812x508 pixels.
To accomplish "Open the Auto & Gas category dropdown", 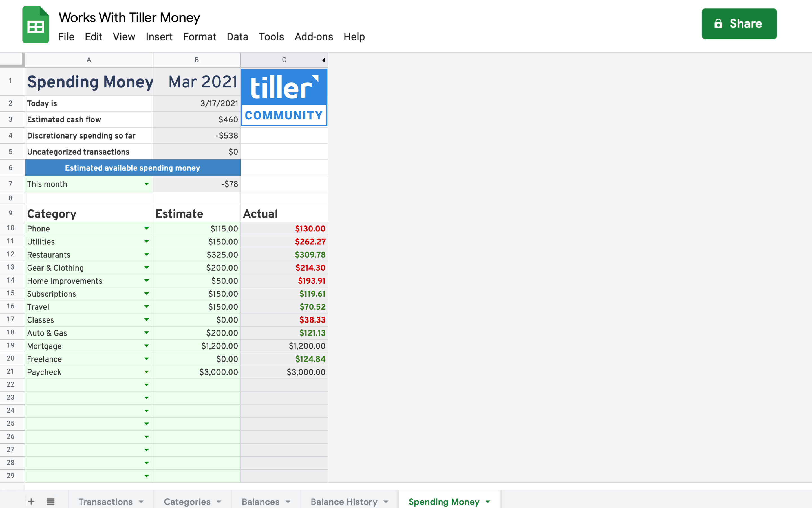I will tap(147, 333).
